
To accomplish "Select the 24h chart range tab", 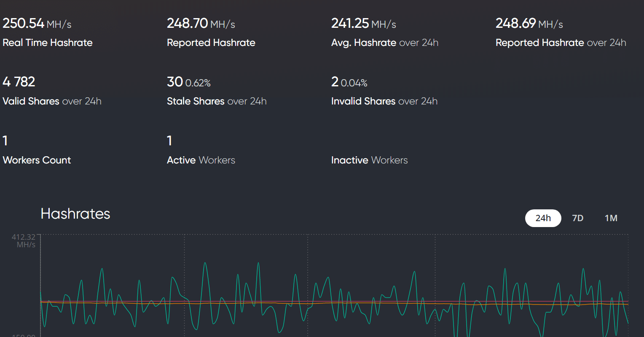I will click(x=543, y=218).
